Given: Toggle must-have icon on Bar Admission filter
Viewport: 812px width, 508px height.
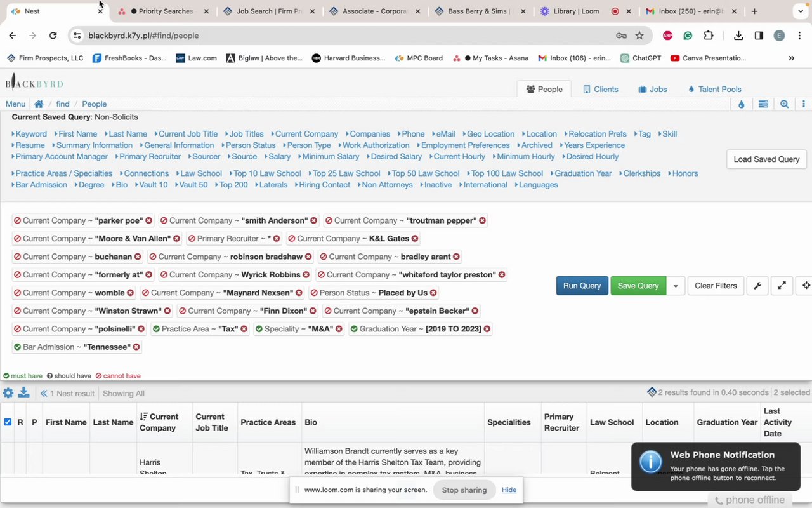Looking at the screenshot, I should click(x=18, y=347).
